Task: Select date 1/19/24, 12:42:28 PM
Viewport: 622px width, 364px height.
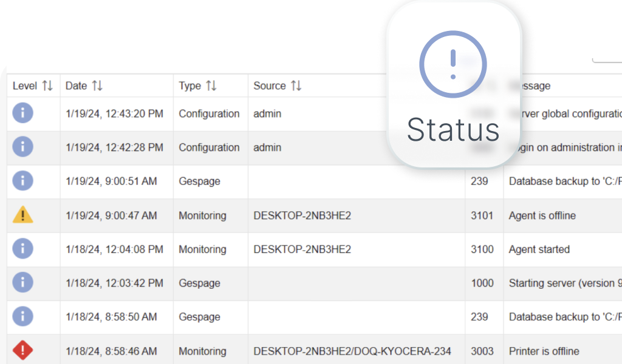Action: coord(114,147)
